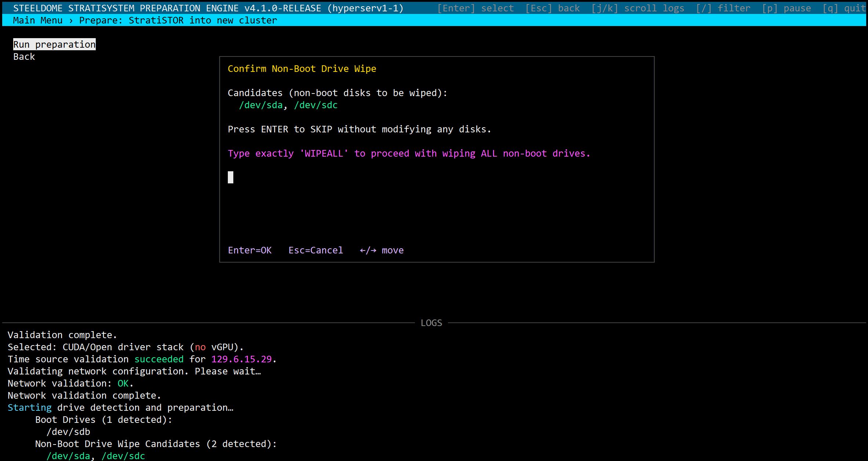The width and height of the screenshot is (868, 461).
Task: Click the breadcrumb chevron separator
Action: pyautogui.click(x=71, y=21)
